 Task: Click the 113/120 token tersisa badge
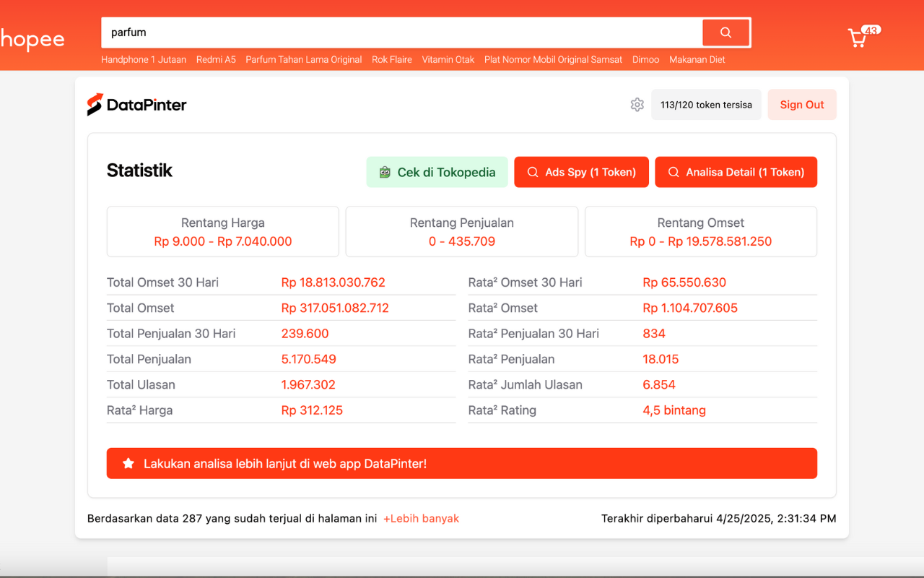[706, 105]
